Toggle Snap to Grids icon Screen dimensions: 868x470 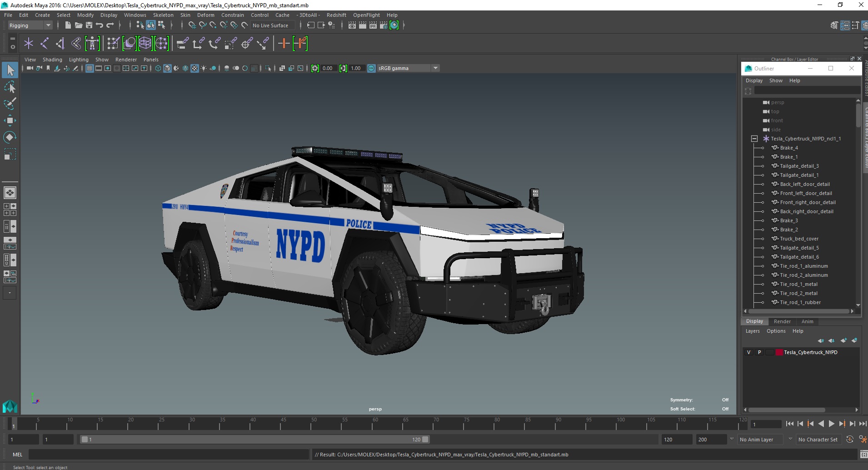pyautogui.click(x=192, y=25)
